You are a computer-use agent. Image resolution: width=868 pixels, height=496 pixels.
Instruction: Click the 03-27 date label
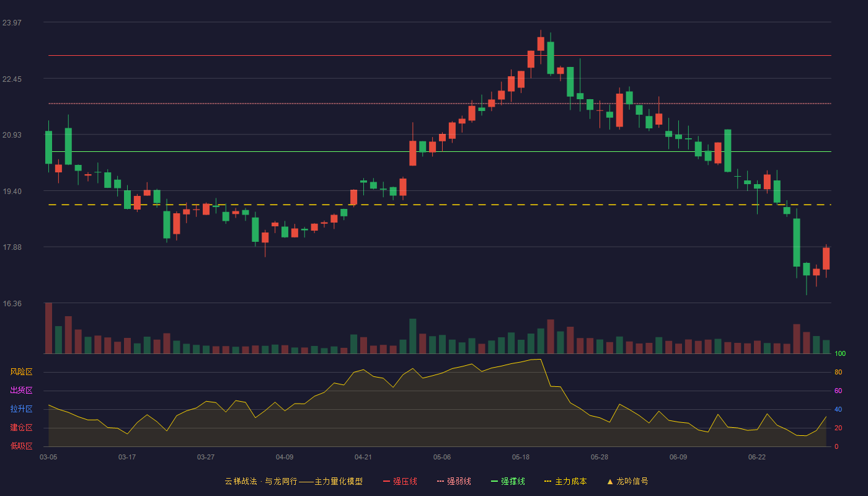206,457
